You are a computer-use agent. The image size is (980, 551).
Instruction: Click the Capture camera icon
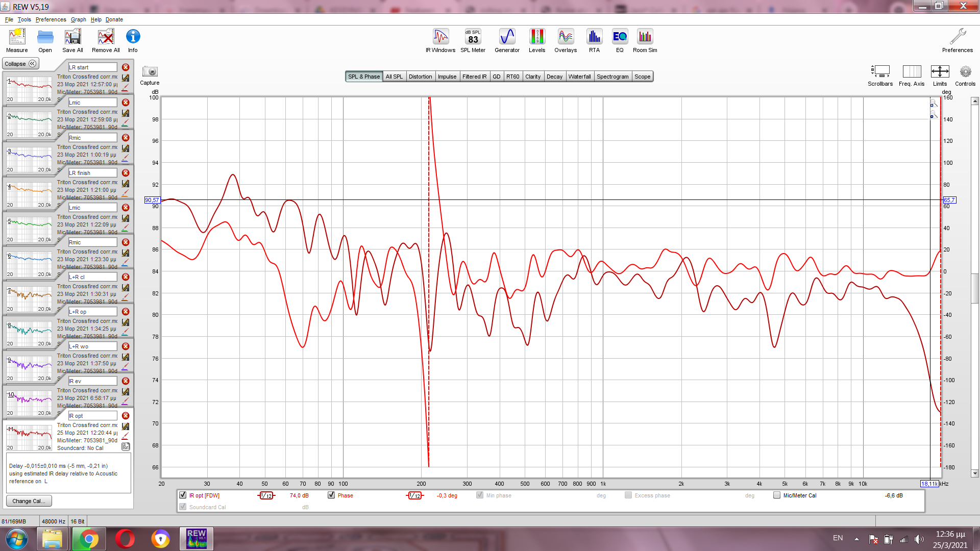(150, 72)
